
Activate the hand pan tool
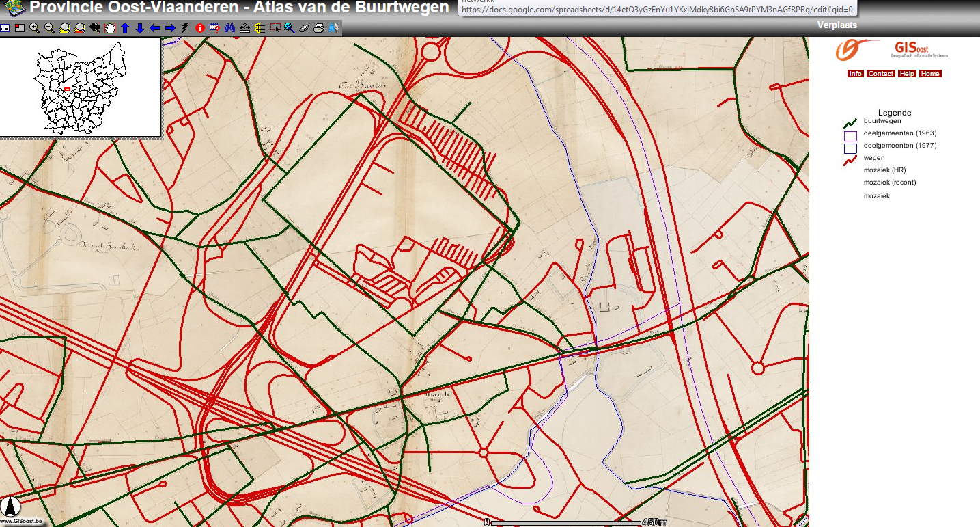pyautogui.click(x=110, y=28)
